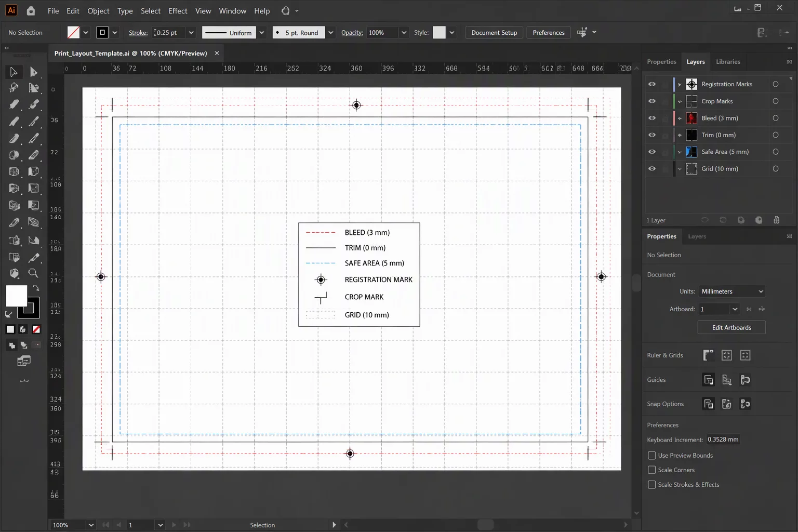
Task: Click the Edit Artboards button
Action: pos(731,328)
